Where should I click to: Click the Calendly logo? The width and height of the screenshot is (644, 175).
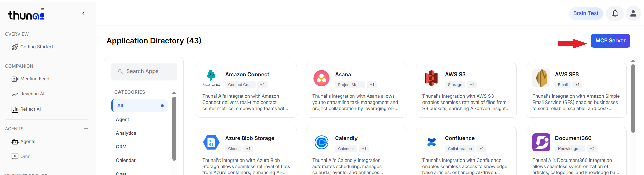point(321,142)
